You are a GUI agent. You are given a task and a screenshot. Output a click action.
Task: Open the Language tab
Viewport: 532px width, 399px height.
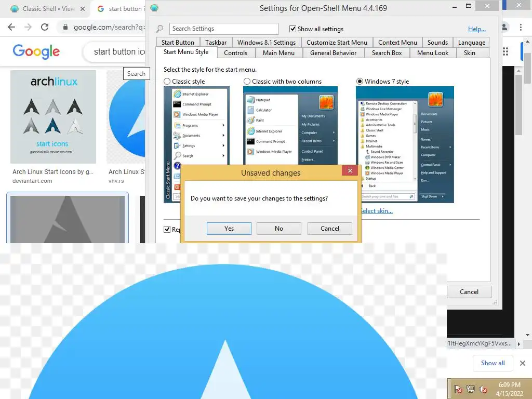[472, 43]
